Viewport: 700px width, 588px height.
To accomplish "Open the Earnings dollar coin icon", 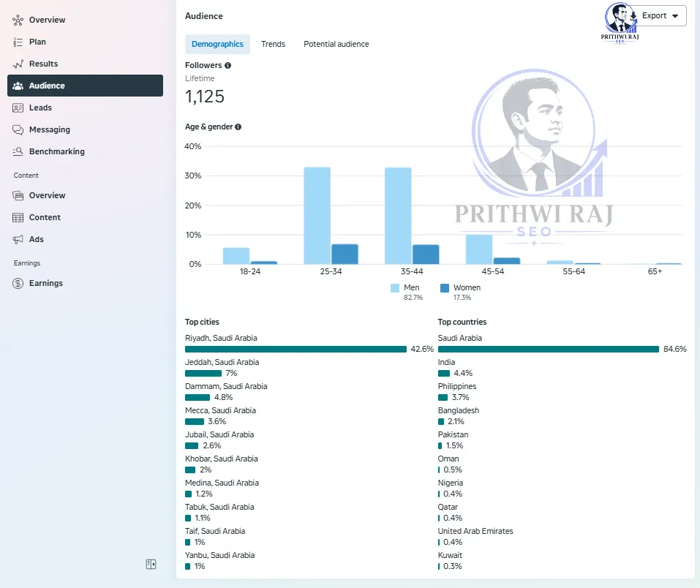I will coord(18,283).
